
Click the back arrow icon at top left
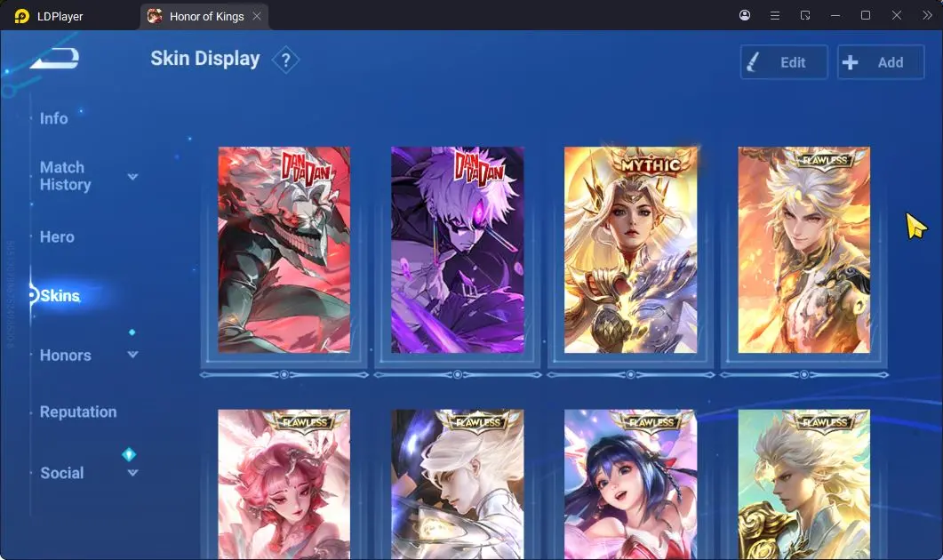55,59
